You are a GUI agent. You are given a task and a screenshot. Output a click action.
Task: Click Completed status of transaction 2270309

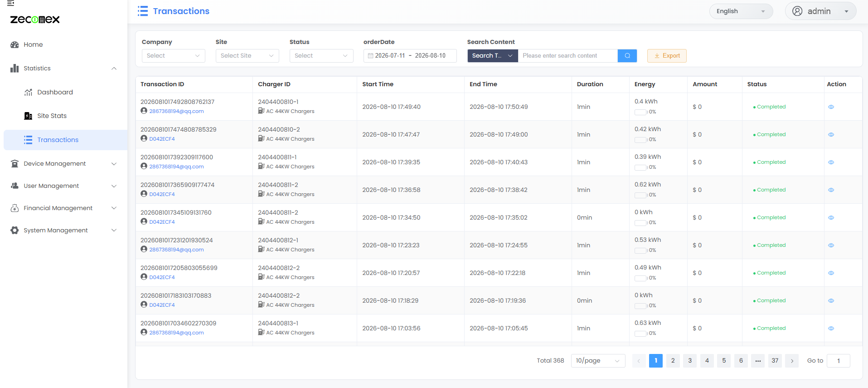coord(769,329)
